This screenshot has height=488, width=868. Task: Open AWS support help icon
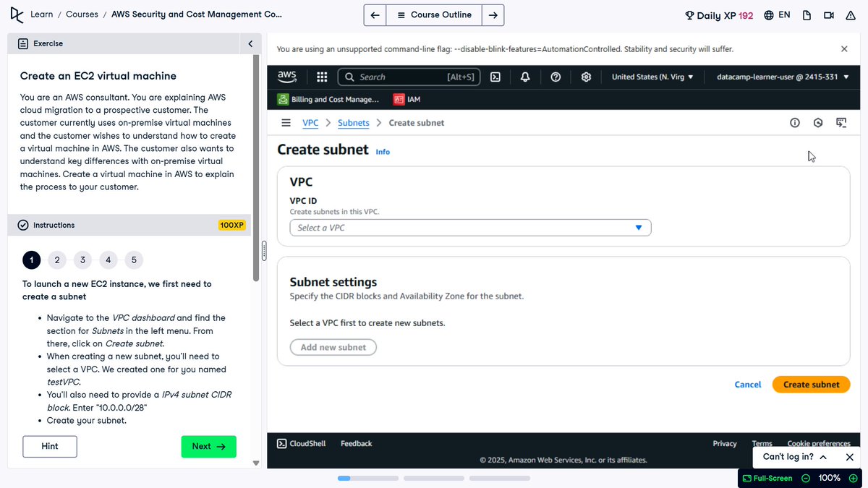click(556, 77)
